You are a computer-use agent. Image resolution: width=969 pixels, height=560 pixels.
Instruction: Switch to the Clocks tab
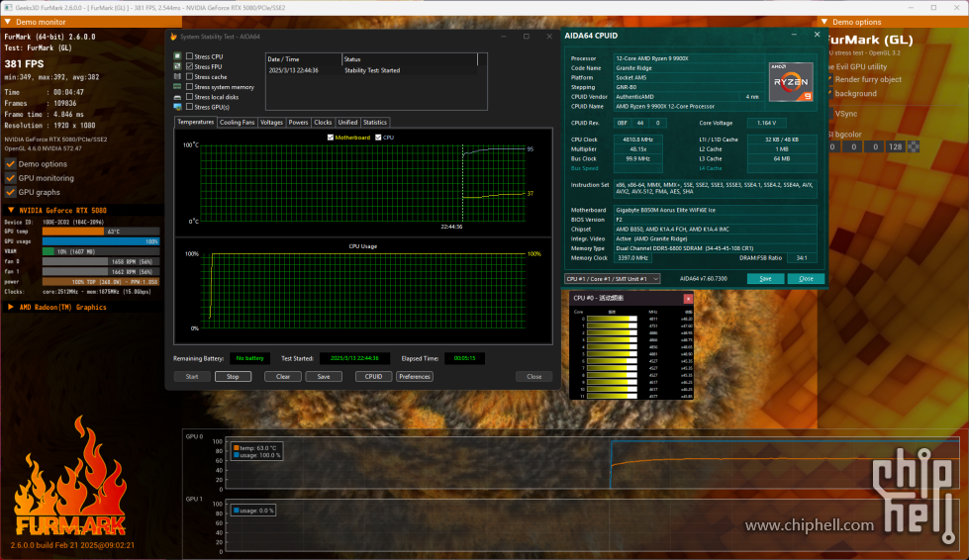point(323,123)
